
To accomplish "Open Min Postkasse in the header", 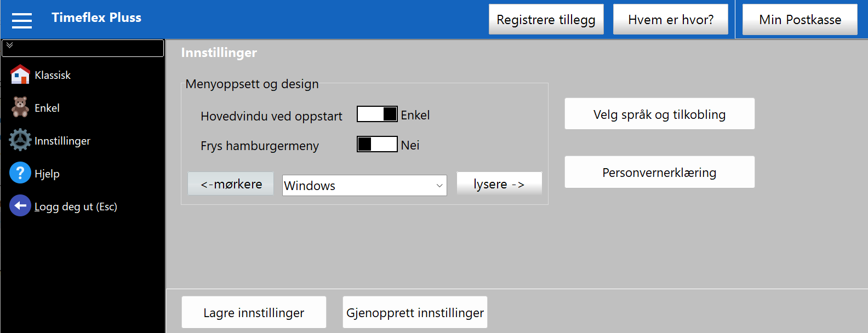I will (800, 20).
